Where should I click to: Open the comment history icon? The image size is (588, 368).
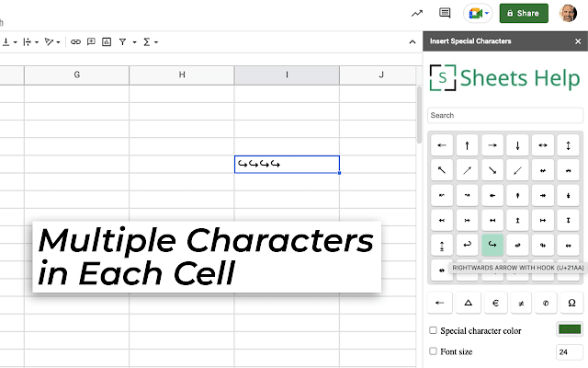(445, 13)
